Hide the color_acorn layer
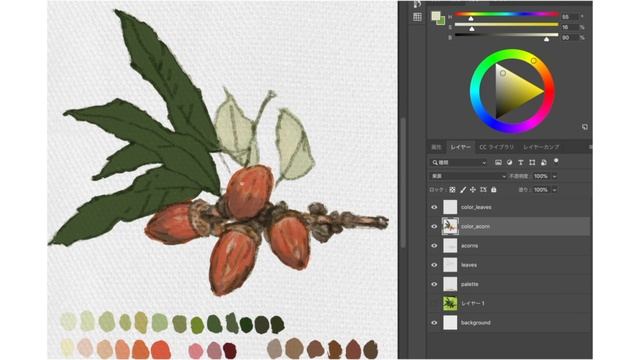 [434, 227]
